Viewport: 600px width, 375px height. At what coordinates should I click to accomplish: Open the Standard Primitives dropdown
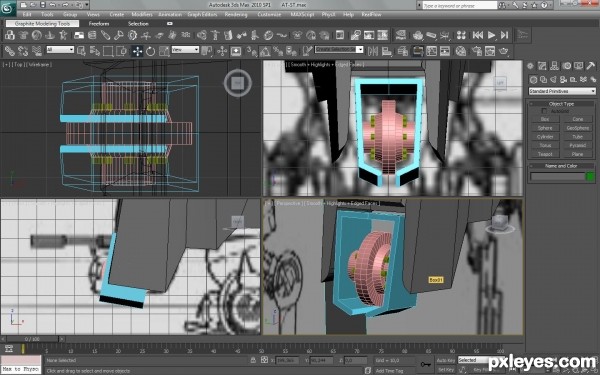point(562,91)
